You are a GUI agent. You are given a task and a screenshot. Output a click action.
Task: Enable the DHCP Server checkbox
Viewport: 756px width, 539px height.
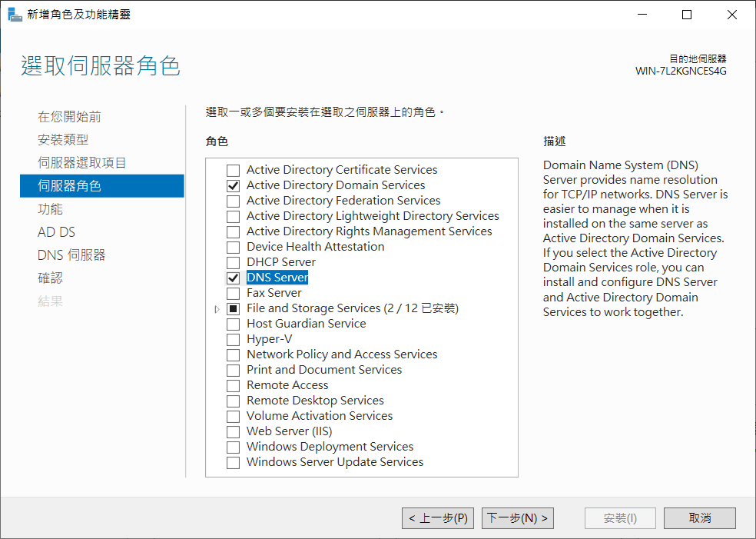coord(233,262)
